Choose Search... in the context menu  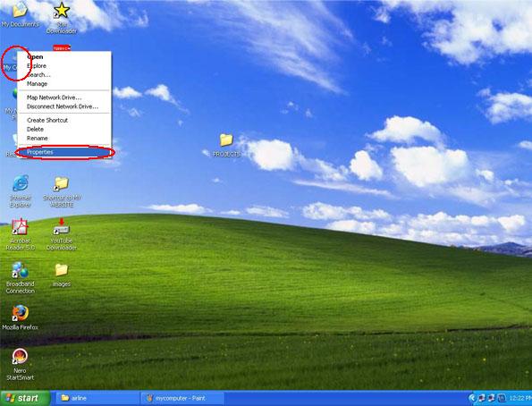point(64,75)
